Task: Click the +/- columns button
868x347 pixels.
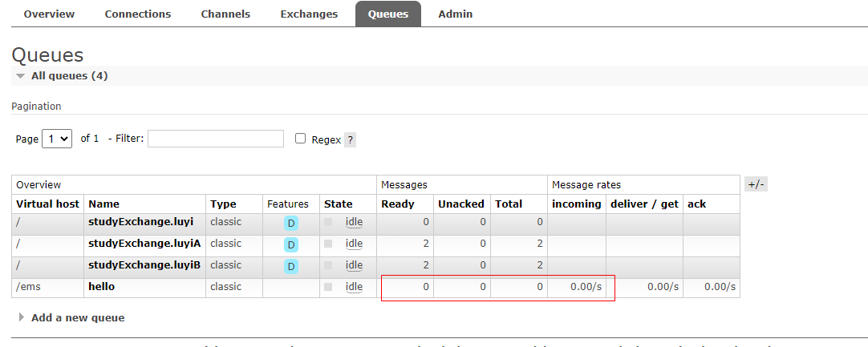Action: point(756,184)
